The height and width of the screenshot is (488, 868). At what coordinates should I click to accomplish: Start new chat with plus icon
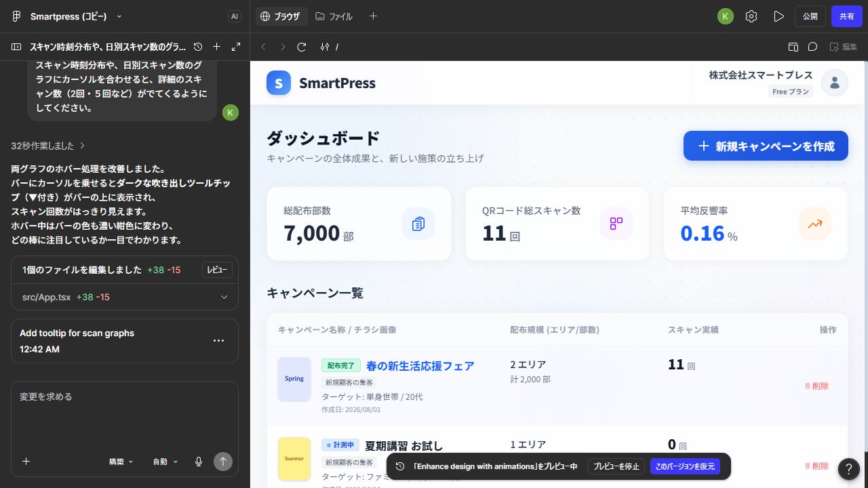coord(216,47)
